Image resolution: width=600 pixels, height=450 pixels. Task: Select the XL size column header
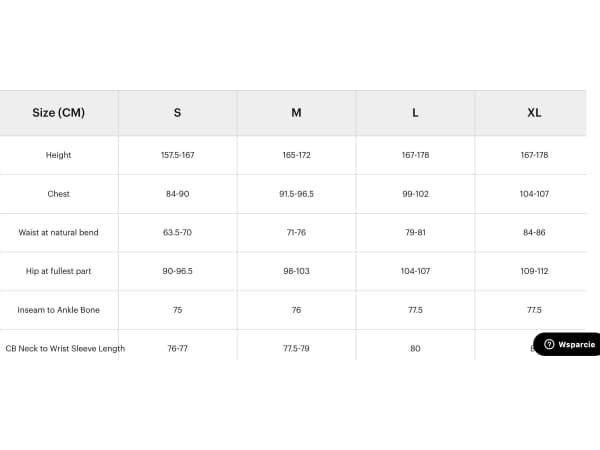pyautogui.click(x=534, y=112)
